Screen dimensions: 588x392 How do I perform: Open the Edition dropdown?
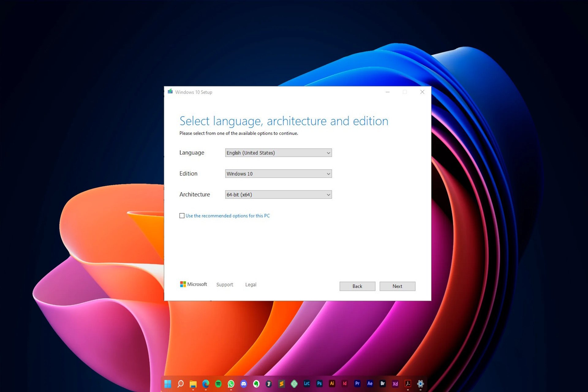coord(278,174)
